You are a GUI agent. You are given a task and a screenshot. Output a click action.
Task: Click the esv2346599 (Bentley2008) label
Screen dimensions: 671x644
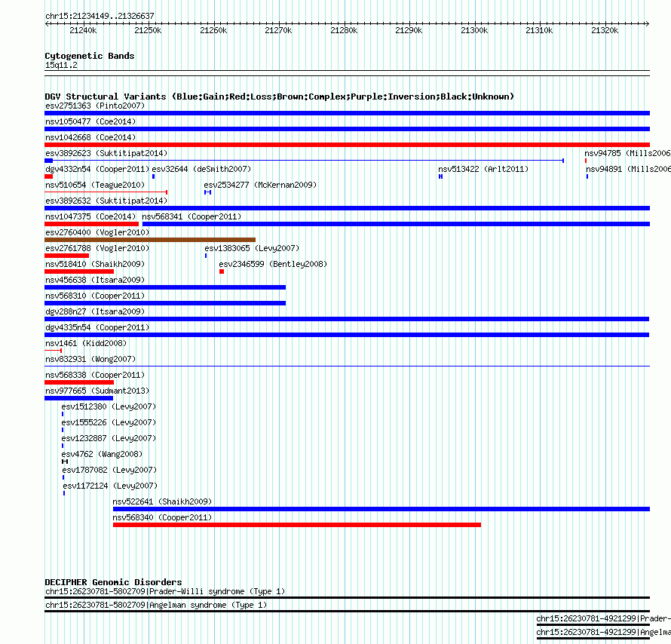[x=273, y=264]
